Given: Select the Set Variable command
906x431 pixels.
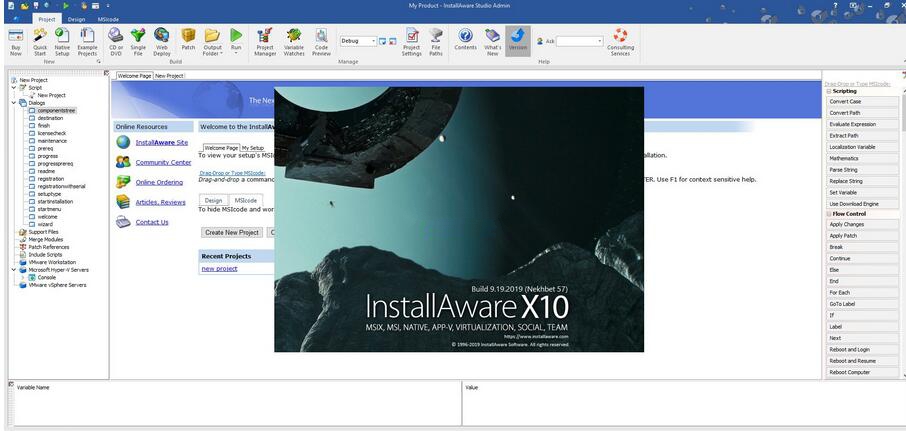Looking at the screenshot, I should click(x=863, y=192).
